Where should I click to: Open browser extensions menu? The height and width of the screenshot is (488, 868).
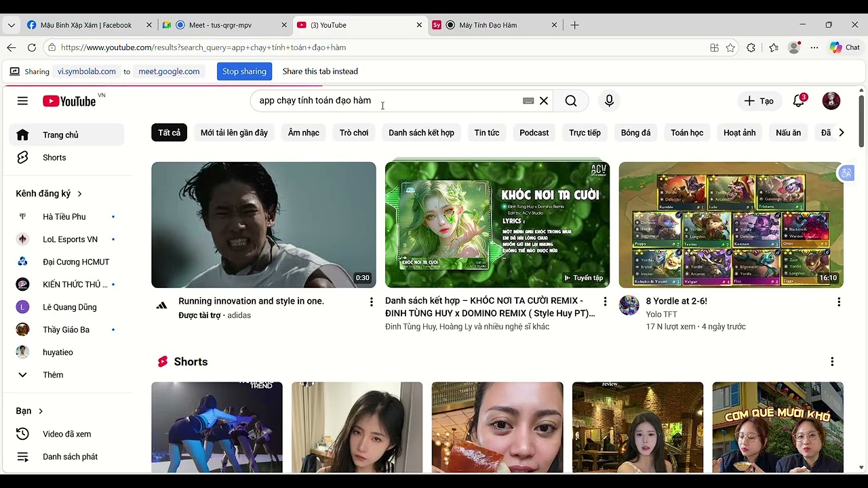coord(751,47)
